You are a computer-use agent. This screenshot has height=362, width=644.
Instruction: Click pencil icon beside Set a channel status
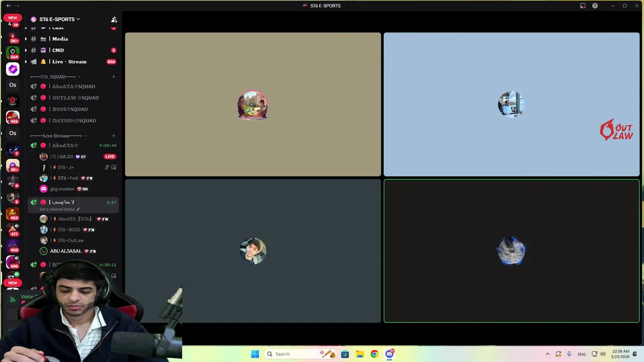pos(78,209)
